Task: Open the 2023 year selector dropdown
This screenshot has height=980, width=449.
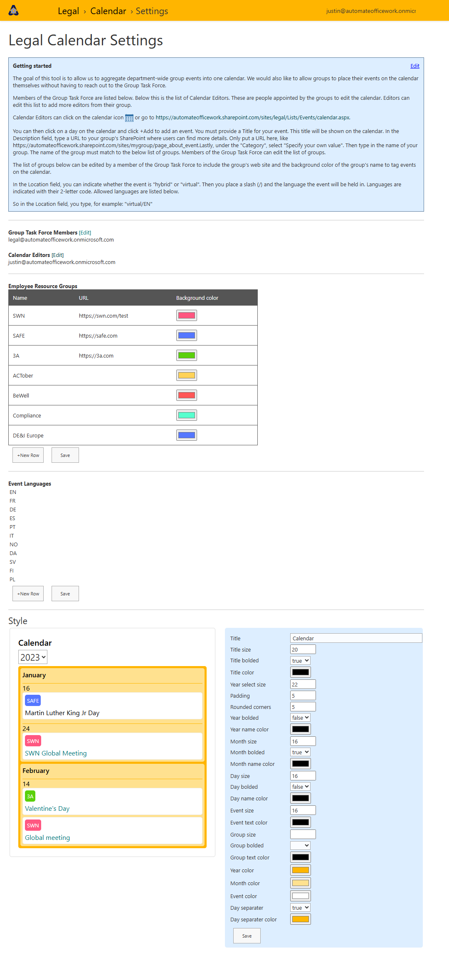Action: (x=33, y=657)
